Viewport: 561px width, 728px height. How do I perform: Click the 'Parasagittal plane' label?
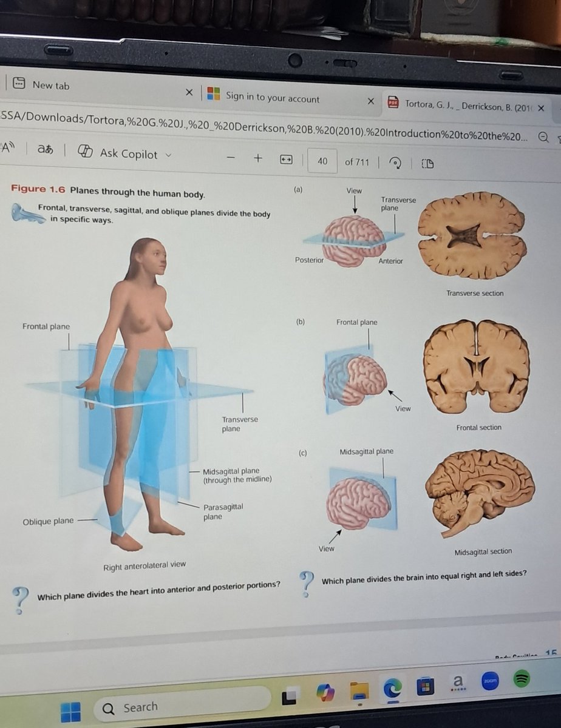tap(223, 512)
